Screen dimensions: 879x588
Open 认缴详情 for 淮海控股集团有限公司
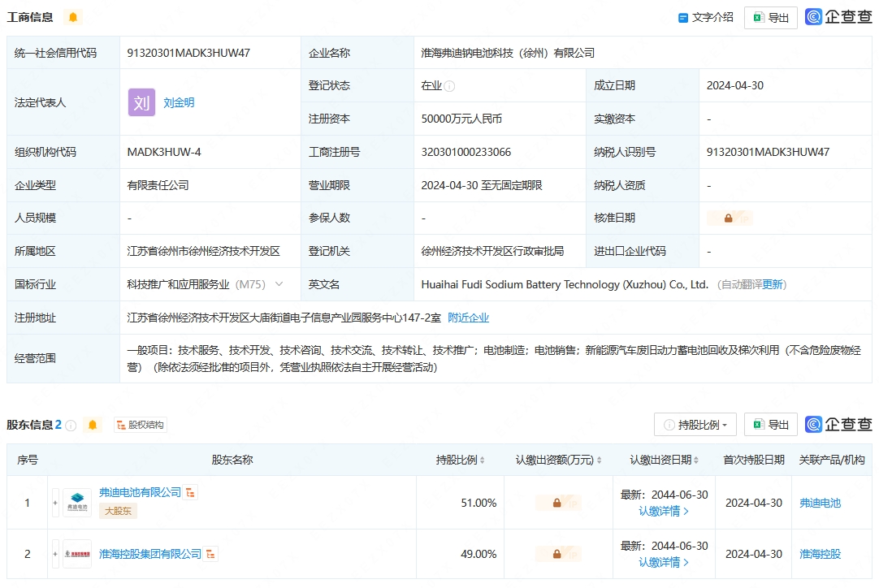(x=664, y=562)
